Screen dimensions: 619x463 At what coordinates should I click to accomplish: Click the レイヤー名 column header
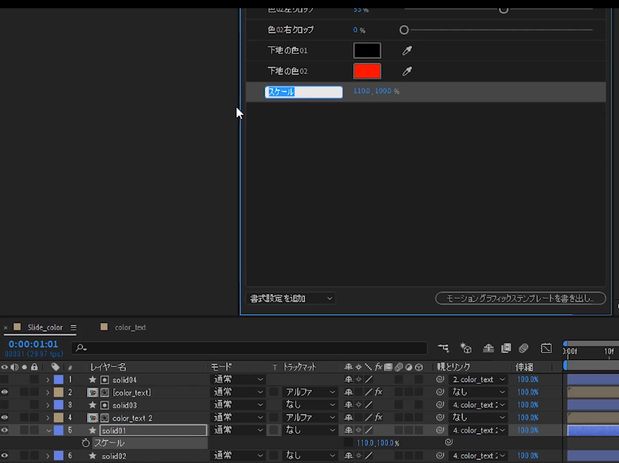pyautogui.click(x=108, y=367)
